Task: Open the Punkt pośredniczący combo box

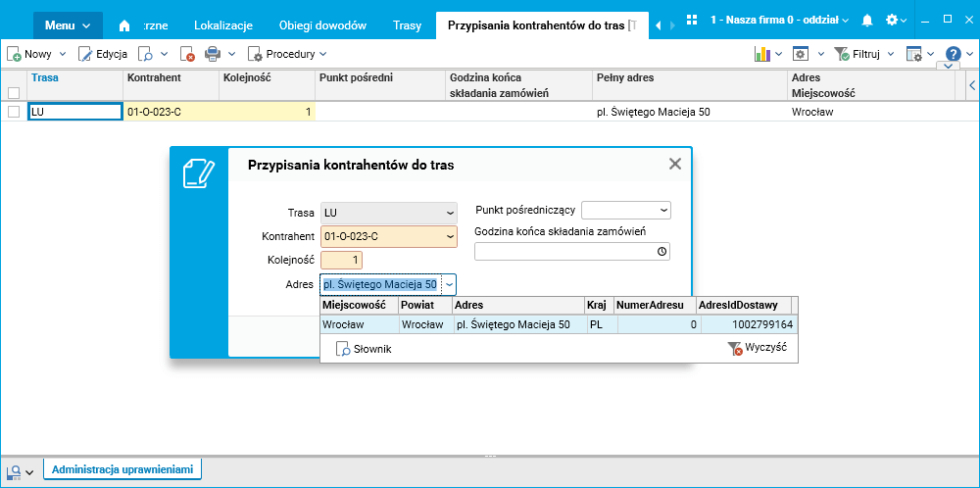Action: click(626, 210)
